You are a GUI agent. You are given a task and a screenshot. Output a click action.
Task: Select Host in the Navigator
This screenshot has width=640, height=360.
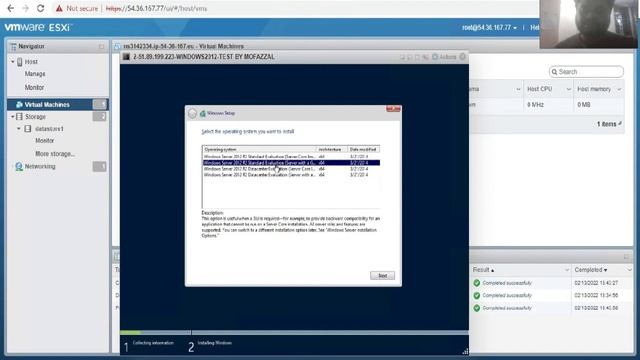[x=31, y=62]
